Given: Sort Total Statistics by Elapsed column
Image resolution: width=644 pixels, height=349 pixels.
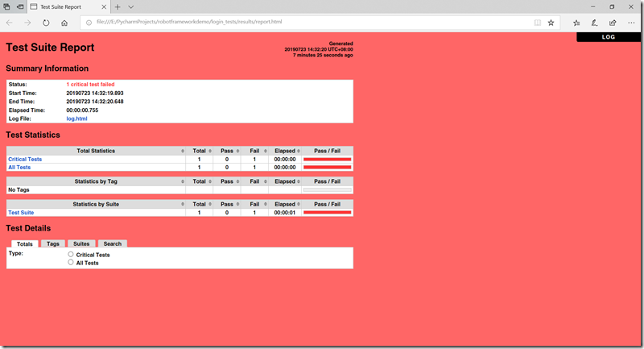Looking at the screenshot, I should [x=285, y=151].
